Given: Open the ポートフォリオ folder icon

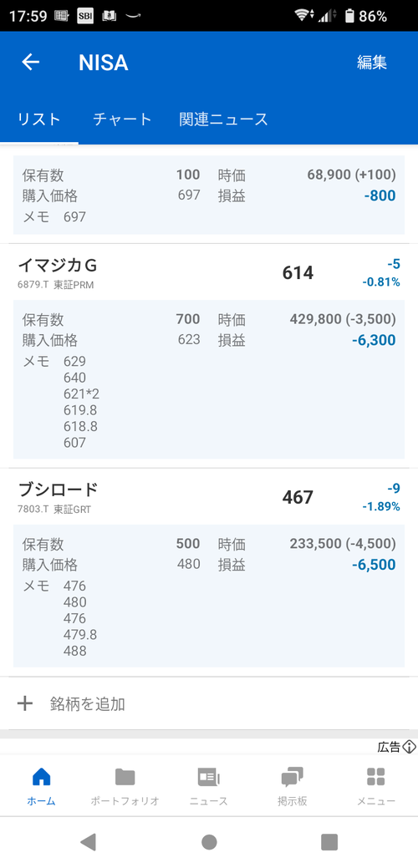Looking at the screenshot, I should [x=125, y=777].
